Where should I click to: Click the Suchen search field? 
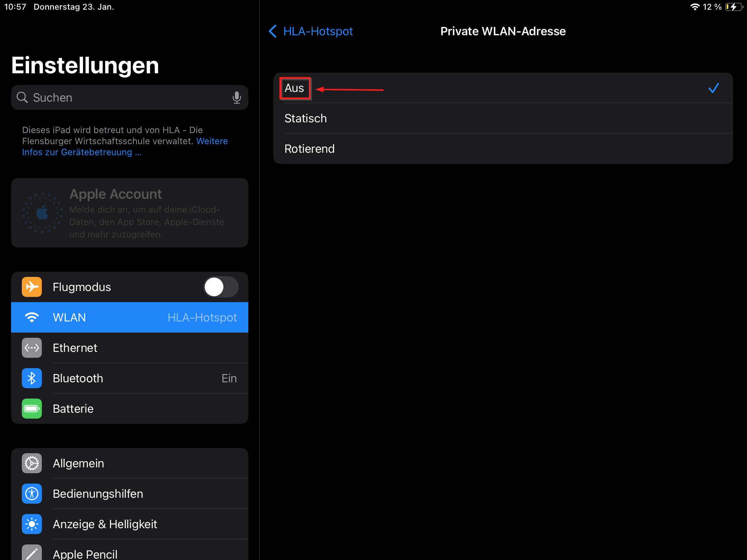point(130,97)
